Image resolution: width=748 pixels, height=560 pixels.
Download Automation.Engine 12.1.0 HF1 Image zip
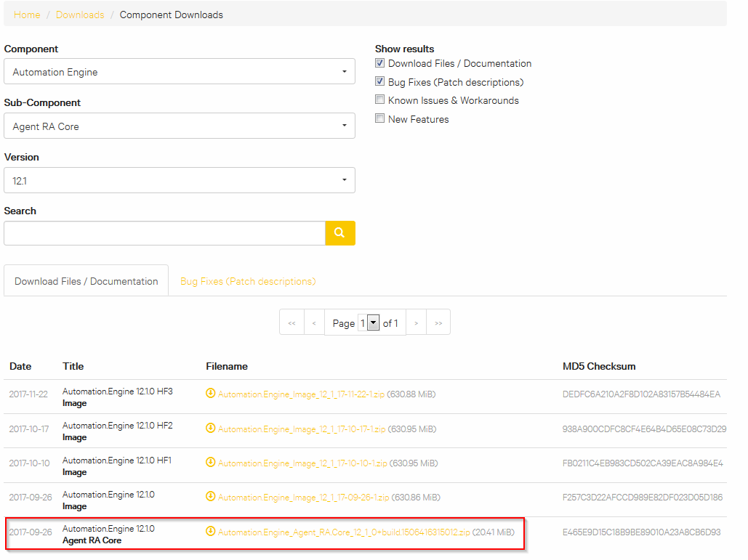point(320,463)
